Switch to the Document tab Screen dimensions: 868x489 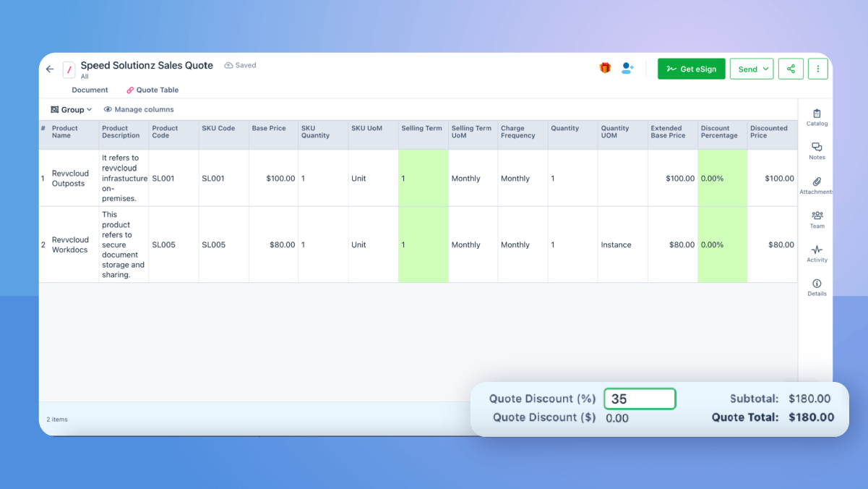coord(90,90)
